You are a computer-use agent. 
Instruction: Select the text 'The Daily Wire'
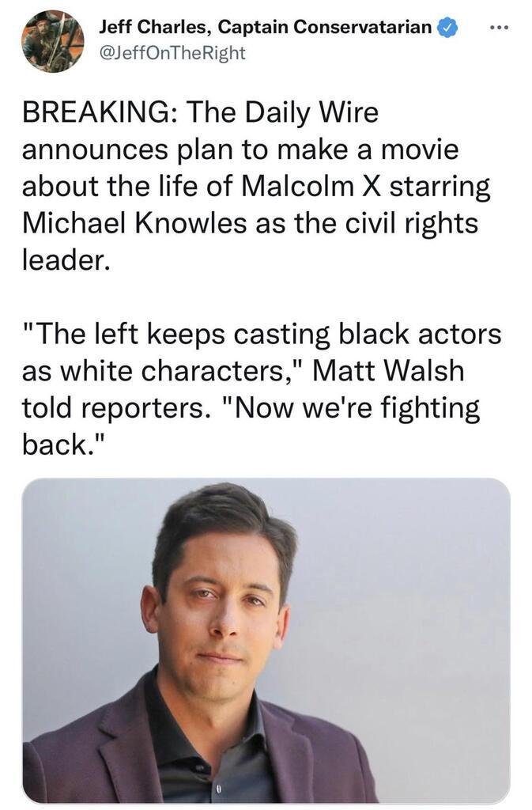point(283,112)
